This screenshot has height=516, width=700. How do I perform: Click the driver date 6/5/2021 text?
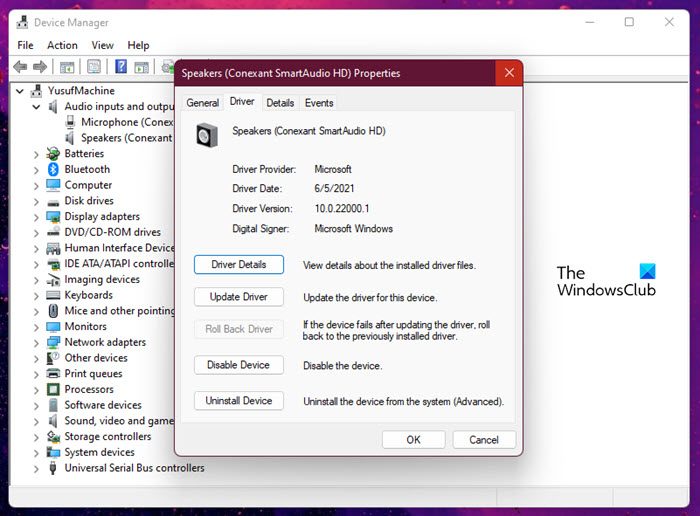point(334,188)
